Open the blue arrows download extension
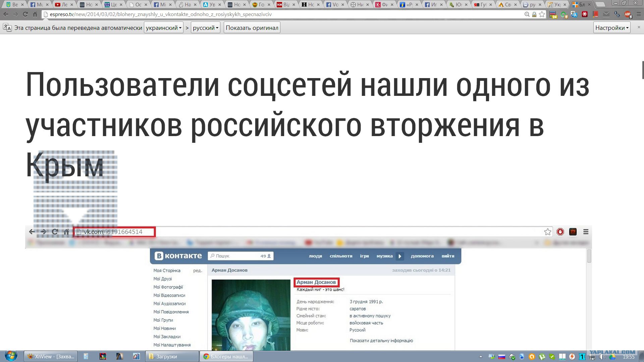644x362 pixels. (x=617, y=14)
